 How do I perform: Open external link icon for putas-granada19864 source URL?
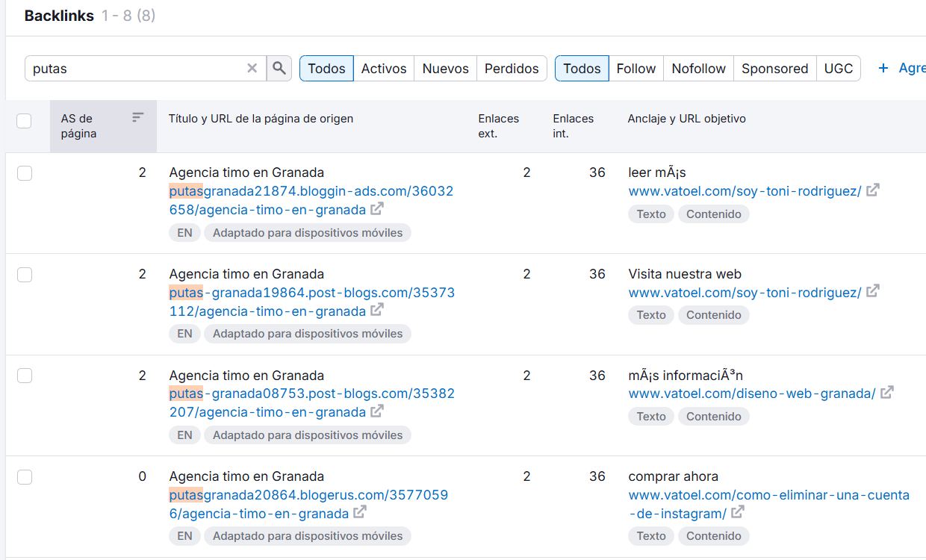(378, 310)
